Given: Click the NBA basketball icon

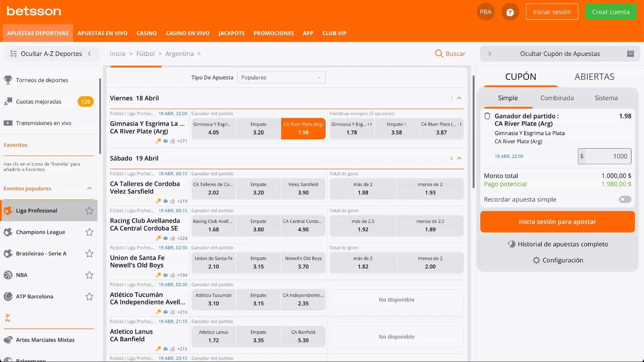Looking at the screenshot, I should pyautogui.click(x=8, y=275).
